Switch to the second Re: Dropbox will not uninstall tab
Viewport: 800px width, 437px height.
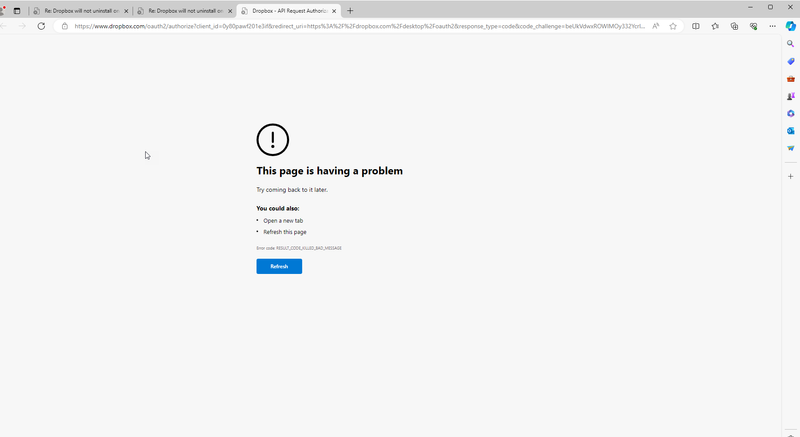pyautogui.click(x=185, y=11)
